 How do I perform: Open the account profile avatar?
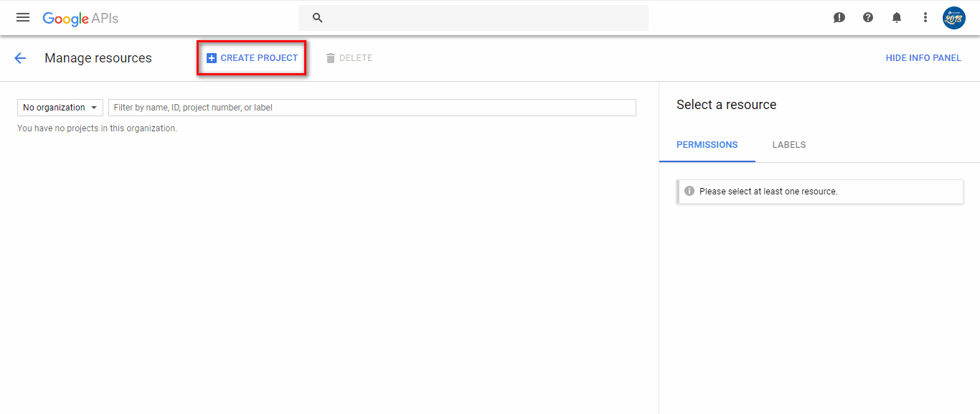(954, 18)
